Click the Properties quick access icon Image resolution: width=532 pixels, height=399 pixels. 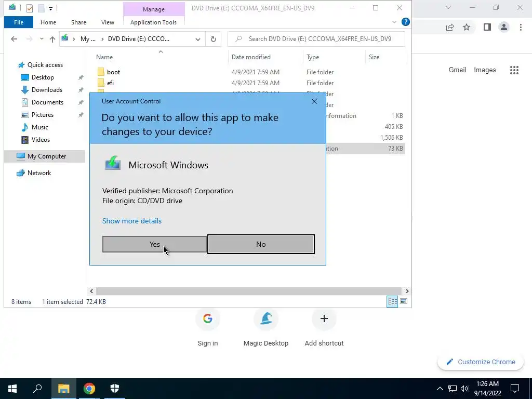coord(30,8)
